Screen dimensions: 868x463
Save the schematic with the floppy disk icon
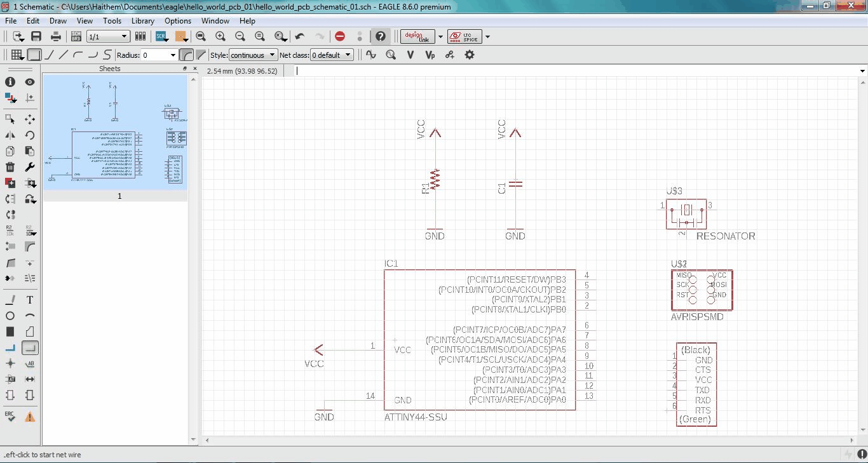(36, 37)
